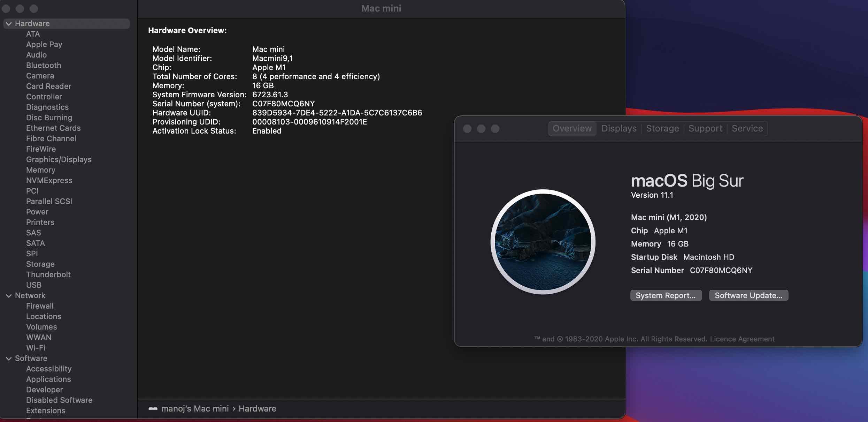Select Memory in the sidebar list
The width and height of the screenshot is (868, 422).
pyautogui.click(x=40, y=170)
